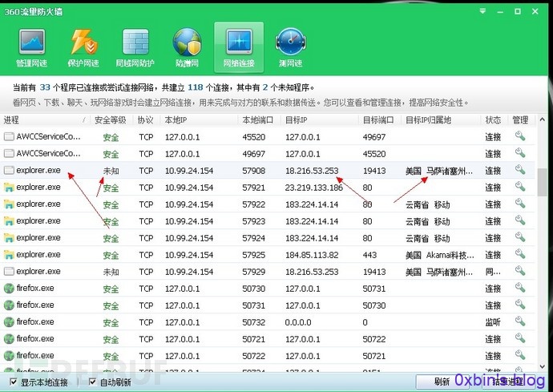Click the 刷新 refresh button

[442, 382]
